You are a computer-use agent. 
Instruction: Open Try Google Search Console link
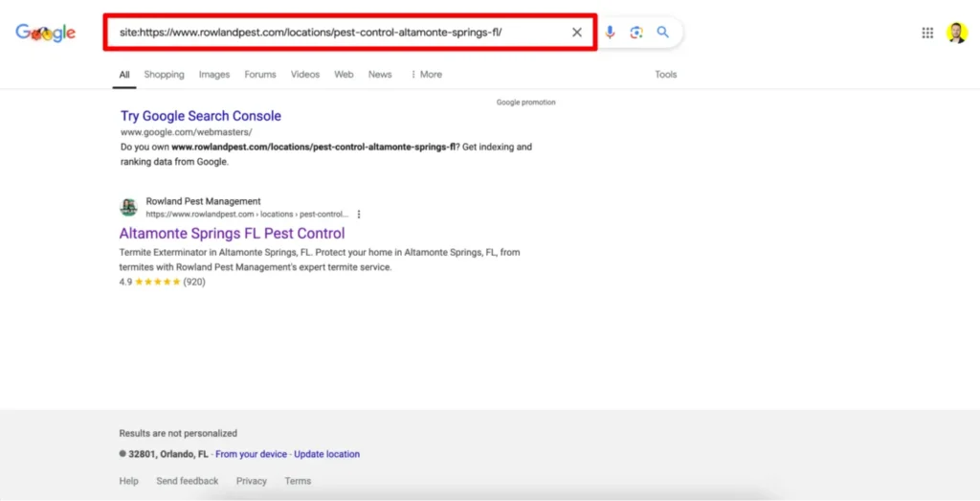[x=201, y=116]
